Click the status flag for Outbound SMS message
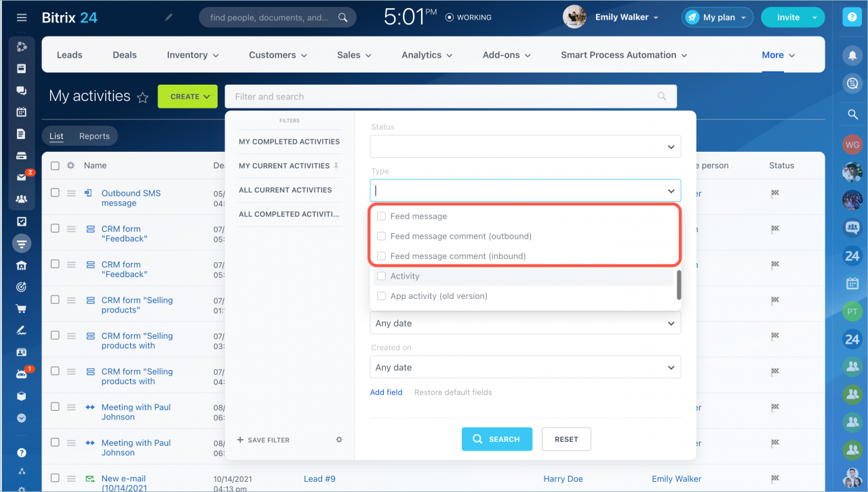 (x=775, y=194)
